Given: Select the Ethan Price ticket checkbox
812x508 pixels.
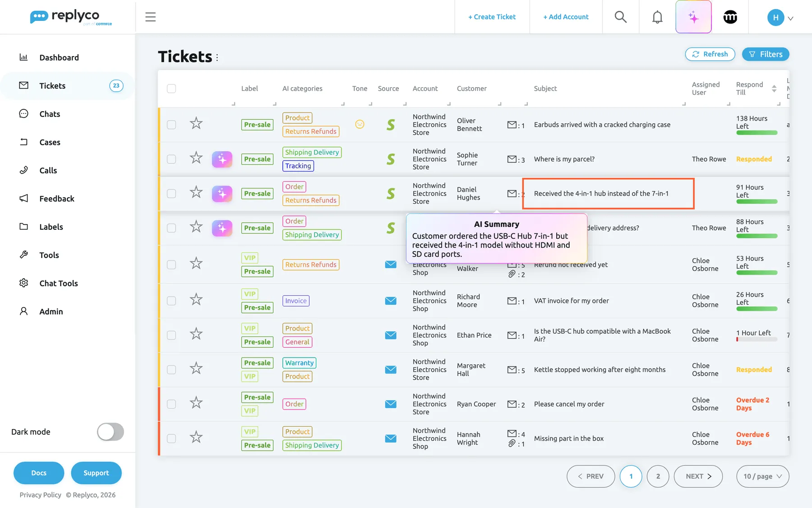Looking at the screenshot, I should pyautogui.click(x=171, y=335).
